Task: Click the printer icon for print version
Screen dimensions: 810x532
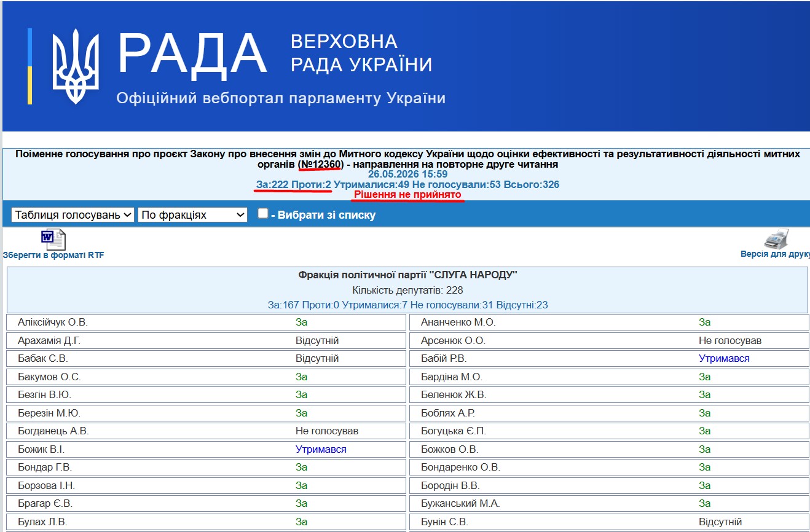Action: pos(776,239)
